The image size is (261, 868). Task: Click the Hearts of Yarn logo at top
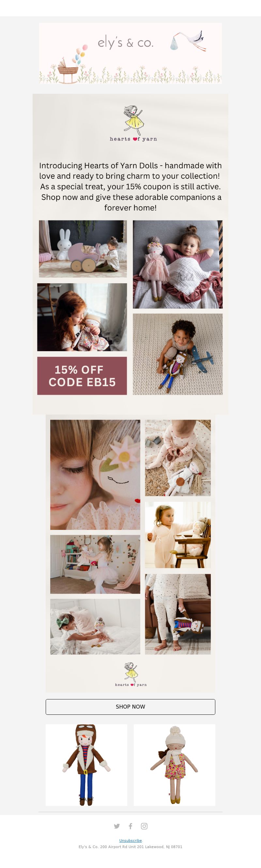click(133, 123)
